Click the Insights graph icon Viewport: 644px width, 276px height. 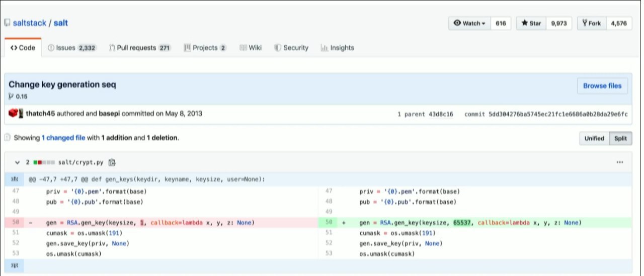[325, 48]
